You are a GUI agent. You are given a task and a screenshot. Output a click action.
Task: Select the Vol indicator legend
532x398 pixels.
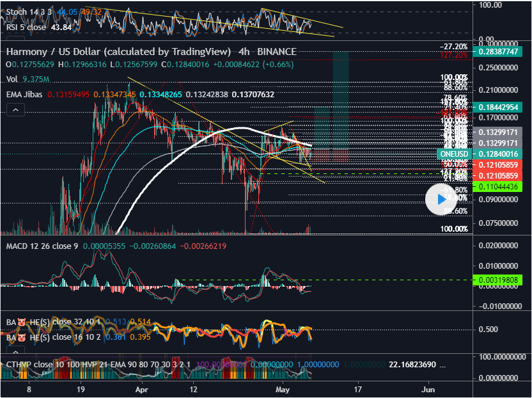[x=12, y=80]
